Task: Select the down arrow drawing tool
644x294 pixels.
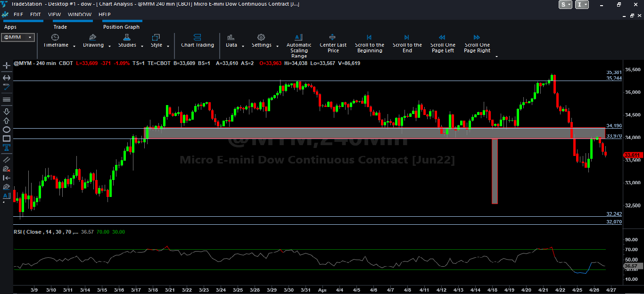Action: point(7,111)
